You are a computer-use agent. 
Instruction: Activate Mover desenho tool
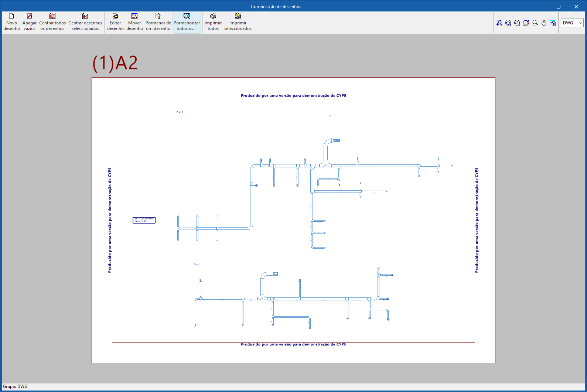click(134, 22)
